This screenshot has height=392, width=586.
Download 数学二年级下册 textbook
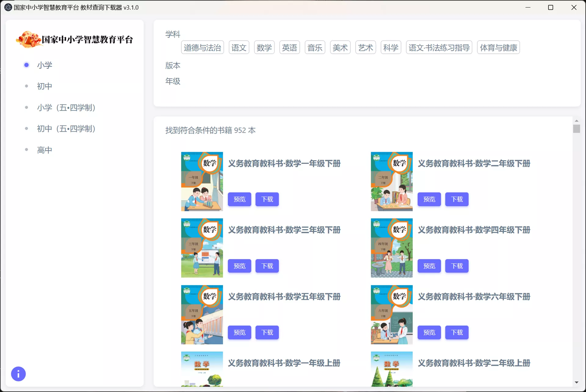click(457, 199)
